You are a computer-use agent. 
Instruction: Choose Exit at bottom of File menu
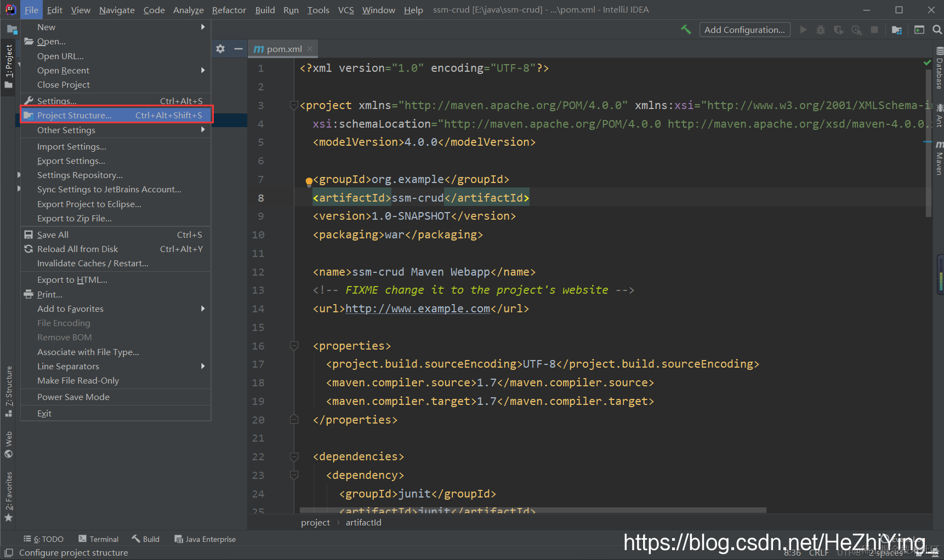[116, 413]
